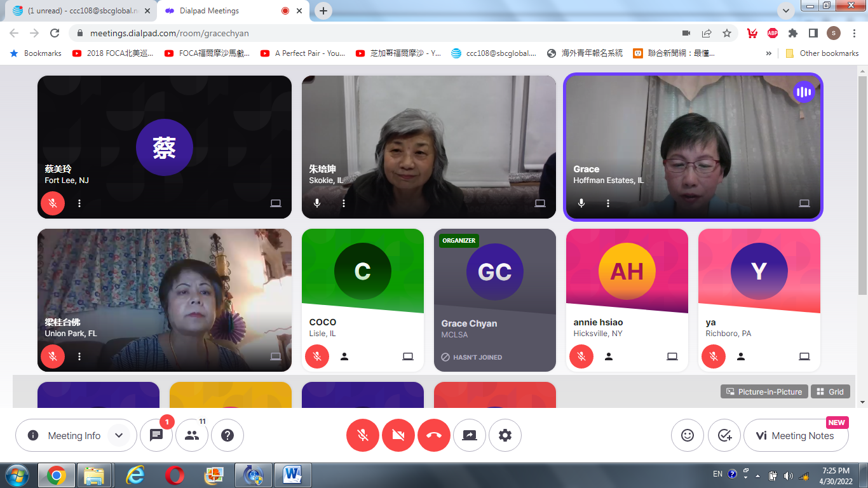Open the chat messages panel
Screen dimensions: 868x488
pyautogui.click(x=156, y=435)
